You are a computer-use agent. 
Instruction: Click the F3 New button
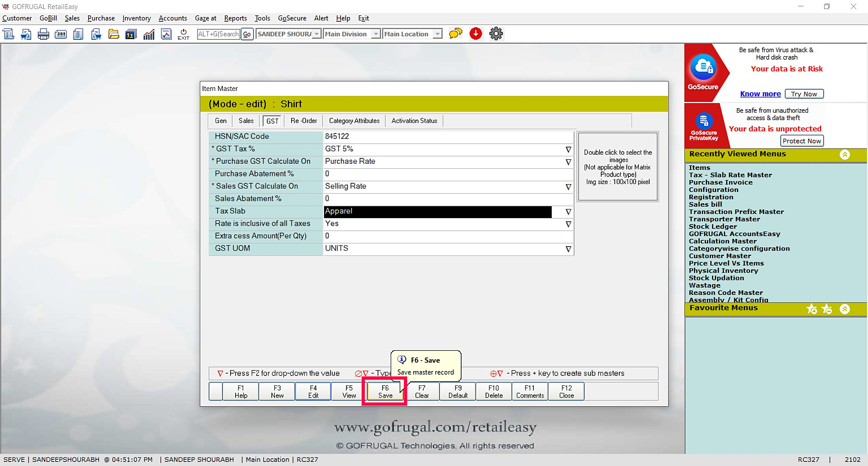pyautogui.click(x=277, y=391)
